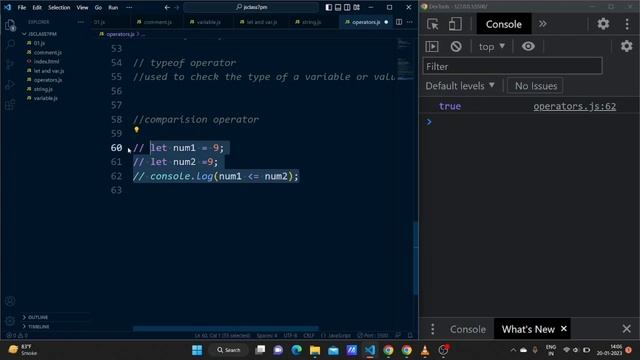Click the jsclass7pm command center search box

coord(251,7)
